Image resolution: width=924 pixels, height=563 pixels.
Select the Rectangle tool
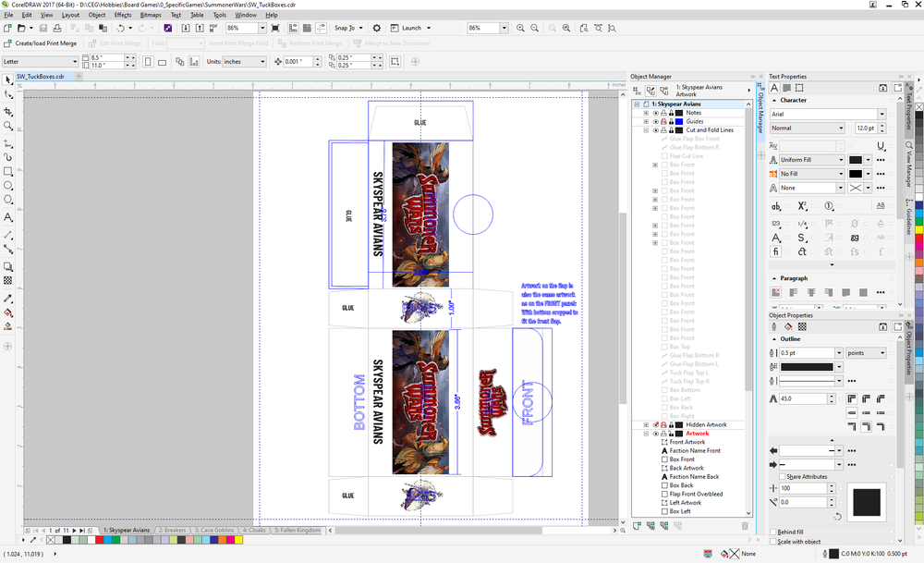click(7, 172)
